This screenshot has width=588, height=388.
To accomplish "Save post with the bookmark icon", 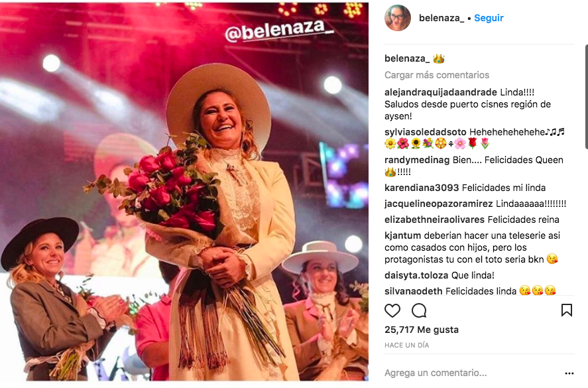I will pos(566,310).
